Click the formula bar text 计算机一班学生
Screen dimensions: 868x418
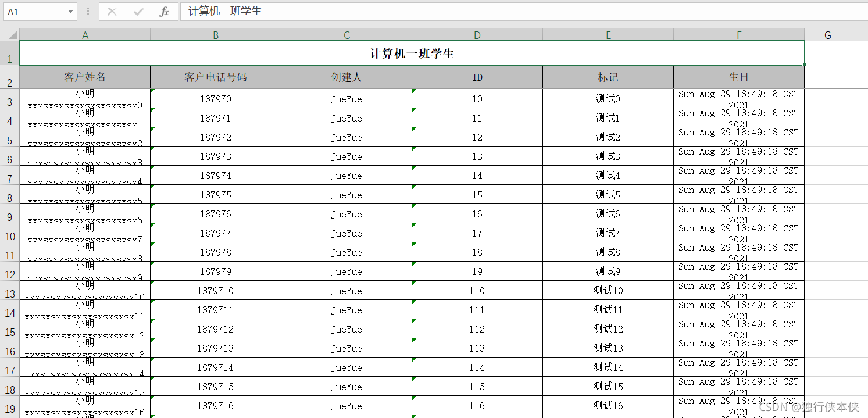pos(225,11)
